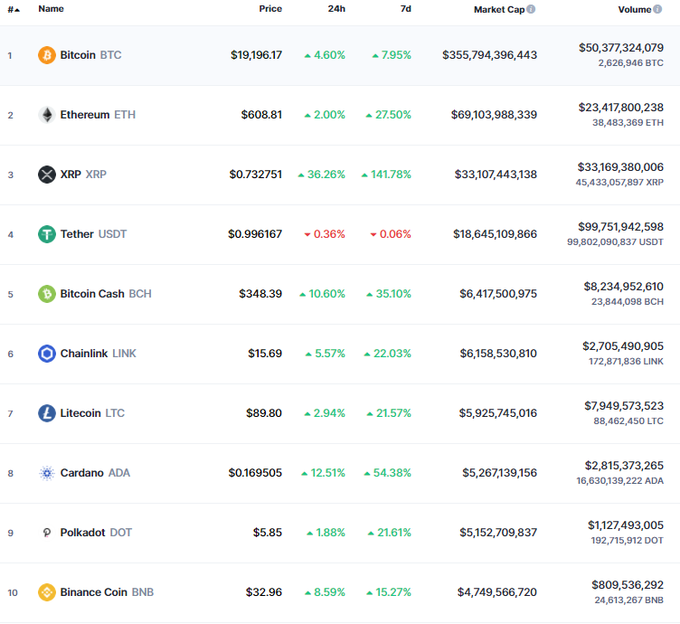Click XRP market cap $33,107,443,138

pyautogui.click(x=496, y=174)
